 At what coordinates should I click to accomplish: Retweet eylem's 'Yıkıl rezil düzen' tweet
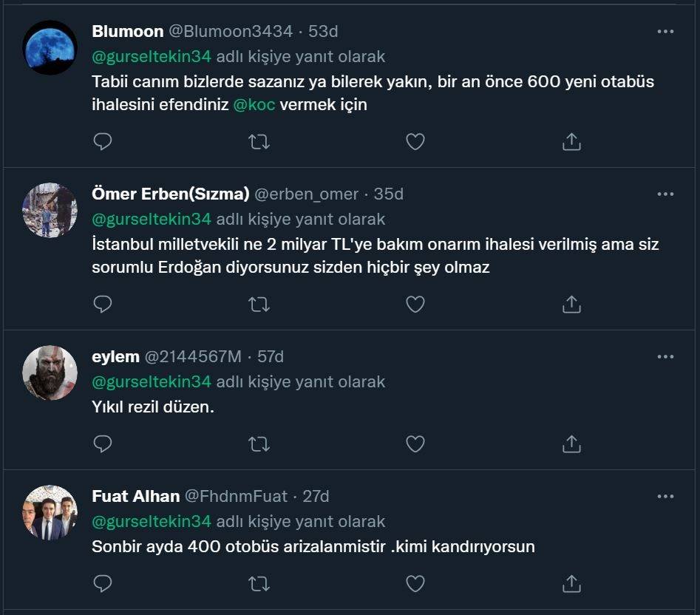click(x=259, y=444)
